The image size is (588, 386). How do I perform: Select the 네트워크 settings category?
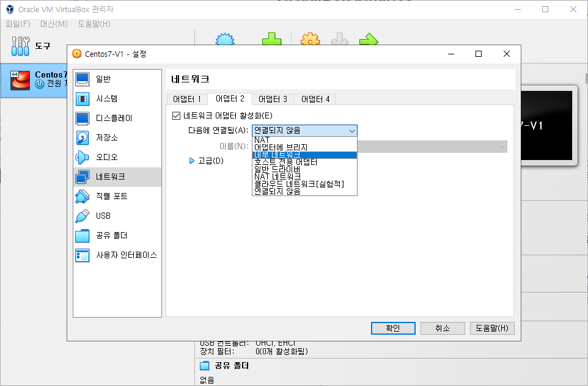coord(117,177)
